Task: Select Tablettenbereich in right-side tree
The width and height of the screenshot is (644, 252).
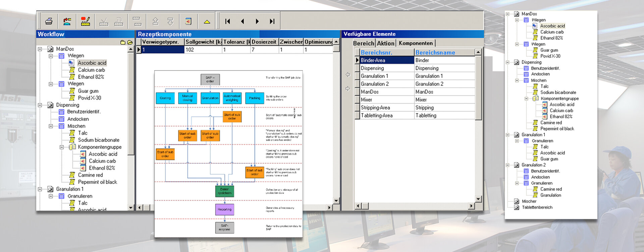Action: 537,208
